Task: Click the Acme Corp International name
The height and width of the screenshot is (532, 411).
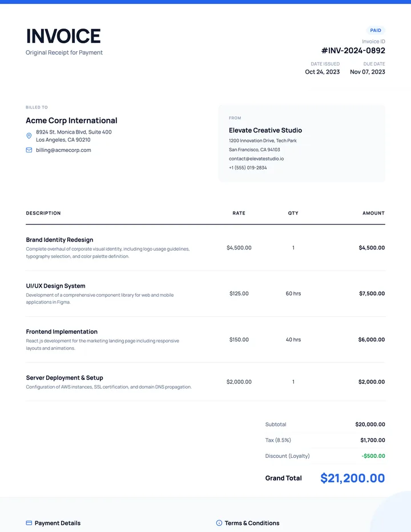Action: coord(71,120)
